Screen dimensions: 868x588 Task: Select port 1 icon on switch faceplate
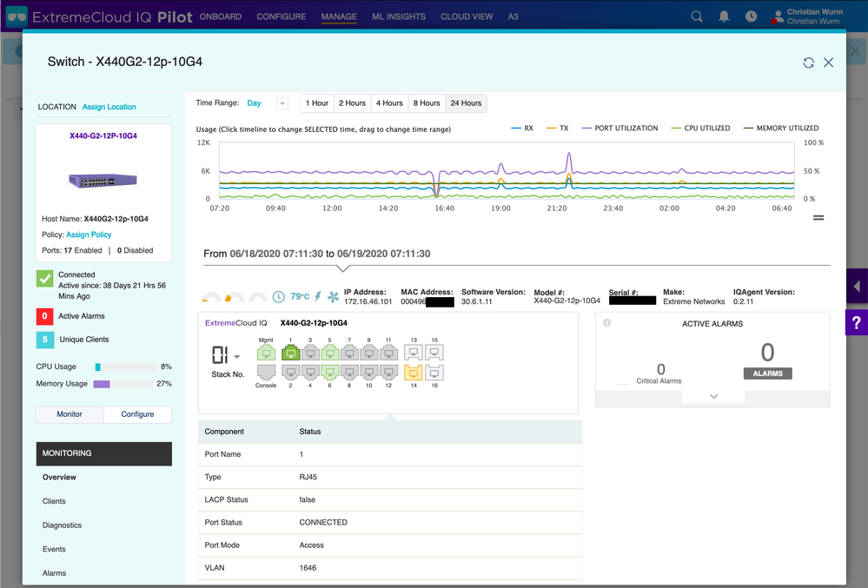click(x=290, y=353)
